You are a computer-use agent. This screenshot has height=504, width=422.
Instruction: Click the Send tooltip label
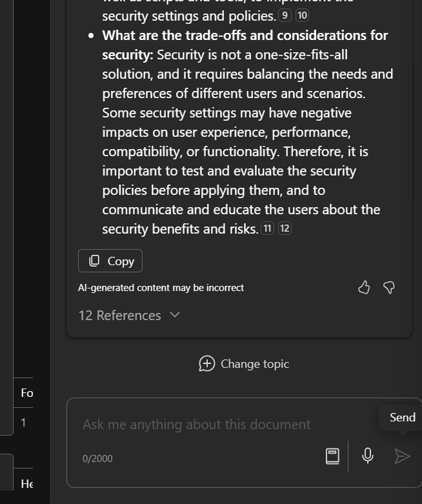point(402,417)
